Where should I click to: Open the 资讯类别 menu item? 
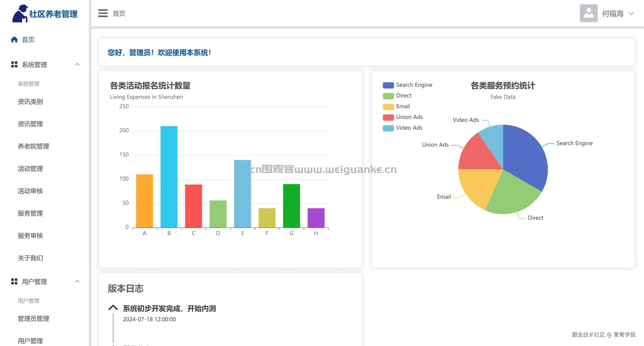click(x=30, y=101)
